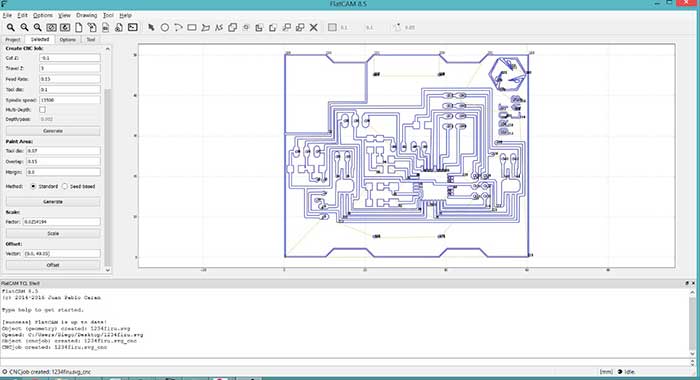Open the File menu
Viewport: 700px width, 380px height.
pos(7,15)
